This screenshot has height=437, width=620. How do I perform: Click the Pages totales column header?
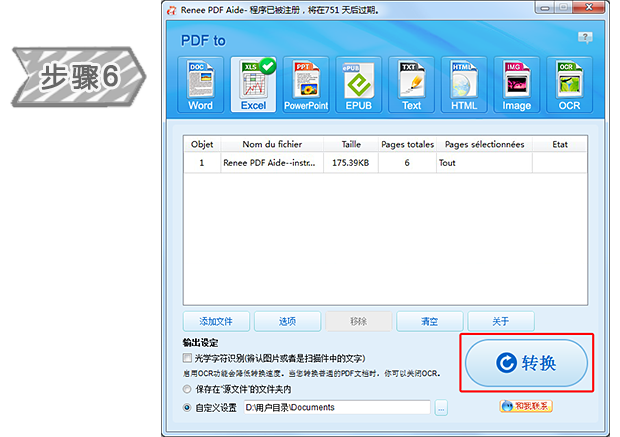408,144
